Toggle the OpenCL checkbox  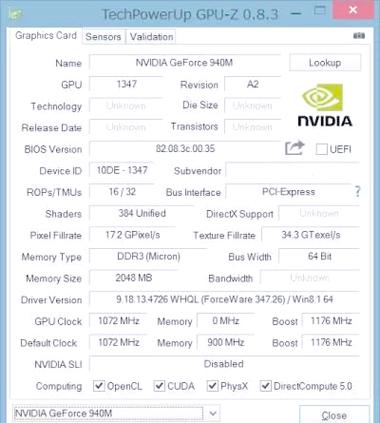click(x=99, y=386)
